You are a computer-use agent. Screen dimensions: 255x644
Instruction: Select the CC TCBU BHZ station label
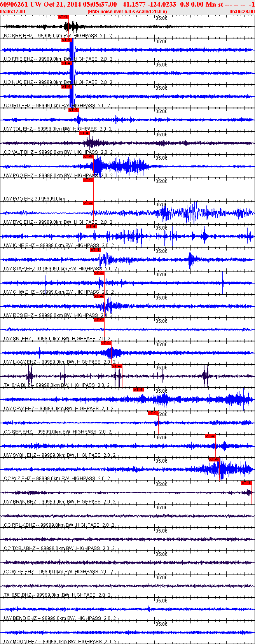point(59,548)
